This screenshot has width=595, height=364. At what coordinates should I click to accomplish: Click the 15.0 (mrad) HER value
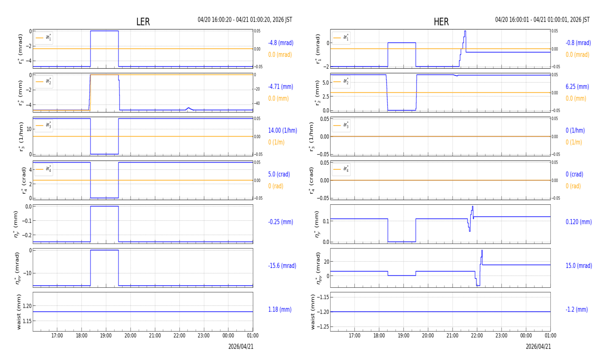click(x=579, y=266)
